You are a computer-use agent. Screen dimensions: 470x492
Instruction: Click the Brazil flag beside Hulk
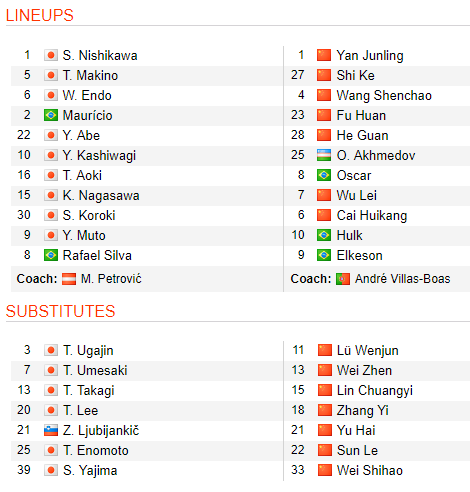324,235
